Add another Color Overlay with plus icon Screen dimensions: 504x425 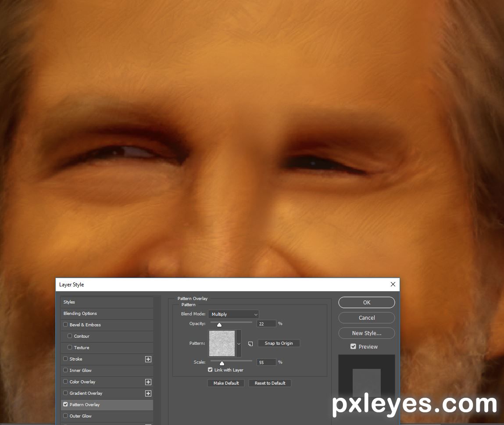pyautogui.click(x=148, y=382)
